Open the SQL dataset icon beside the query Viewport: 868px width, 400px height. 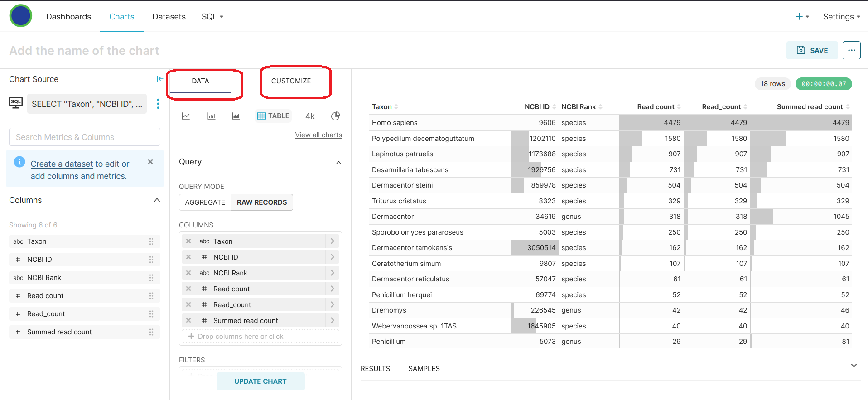pyautogui.click(x=16, y=103)
